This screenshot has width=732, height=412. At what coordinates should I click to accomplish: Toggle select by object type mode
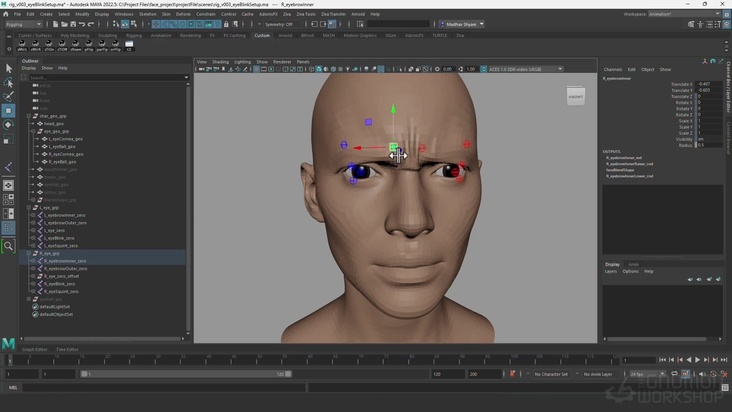coord(125,24)
